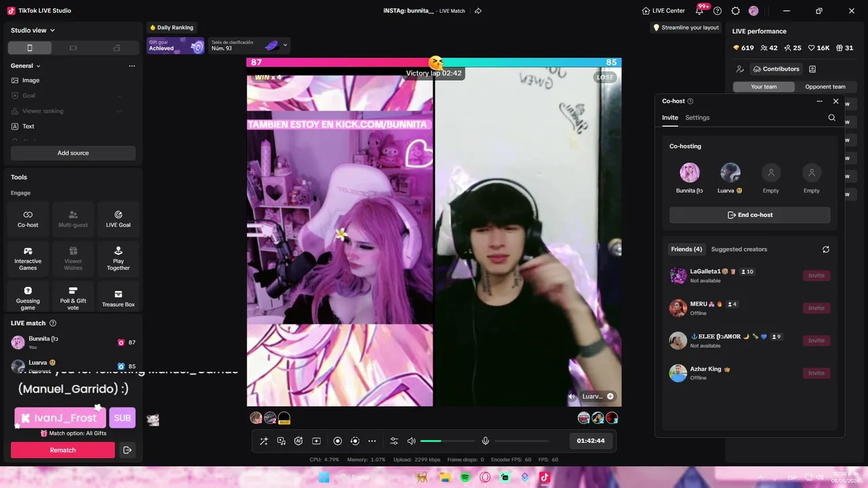Image resolution: width=868 pixels, height=488 pixels.
Task: Open the help question mark icon
Action: tap(717, 11)
